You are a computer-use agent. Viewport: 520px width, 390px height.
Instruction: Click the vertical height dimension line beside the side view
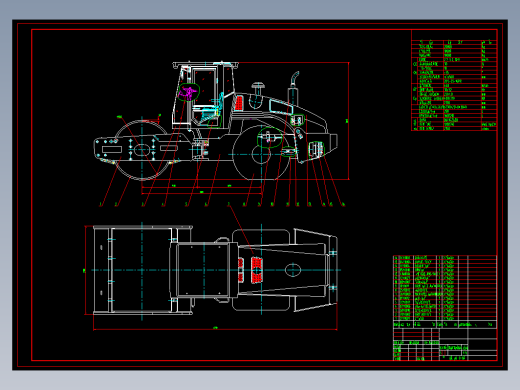[x=349, y=121]
